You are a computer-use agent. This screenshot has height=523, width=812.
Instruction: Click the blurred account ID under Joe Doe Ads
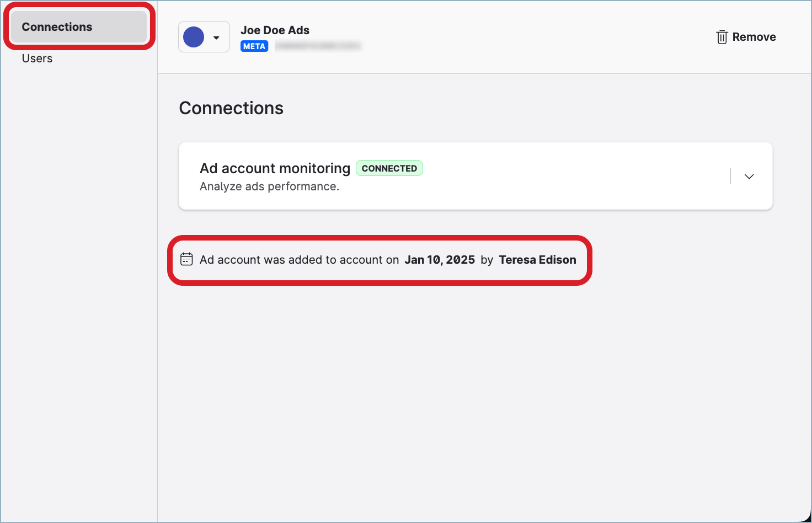pyautogui.click(x=318, y=46)
